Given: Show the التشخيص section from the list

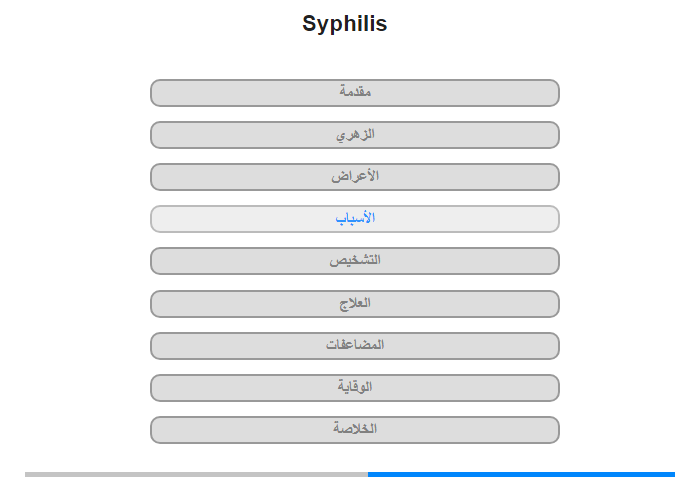Looking at the screenshot, I should point(355,261).
